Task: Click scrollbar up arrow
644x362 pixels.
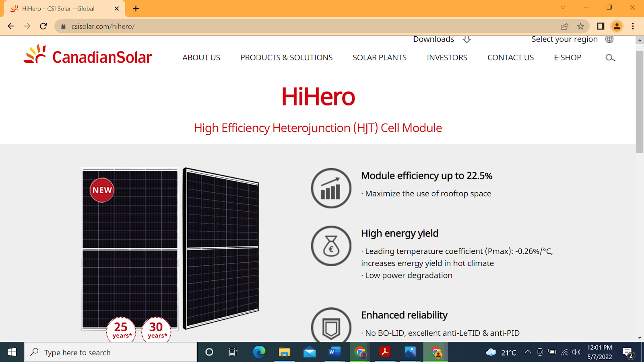Action: pos(640,40)
